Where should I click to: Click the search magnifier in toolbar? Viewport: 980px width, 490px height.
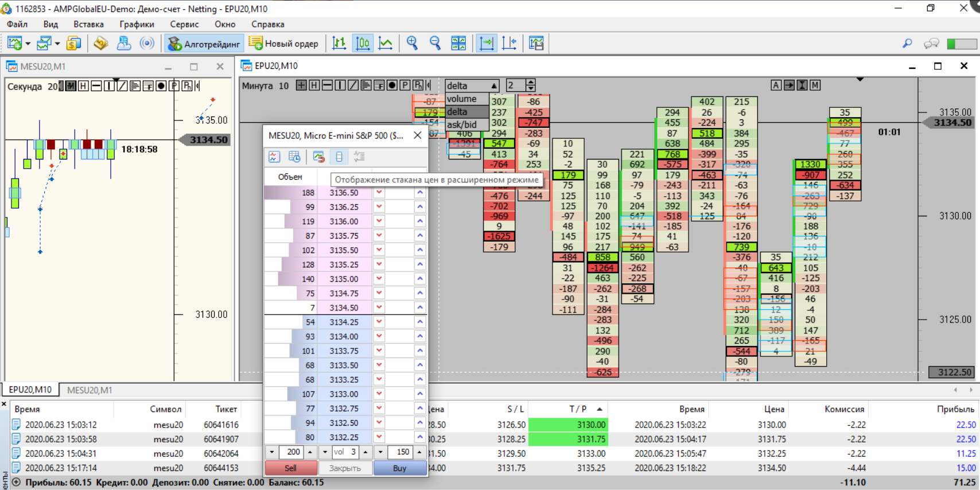pyautogui.click(x=907, y=43)
